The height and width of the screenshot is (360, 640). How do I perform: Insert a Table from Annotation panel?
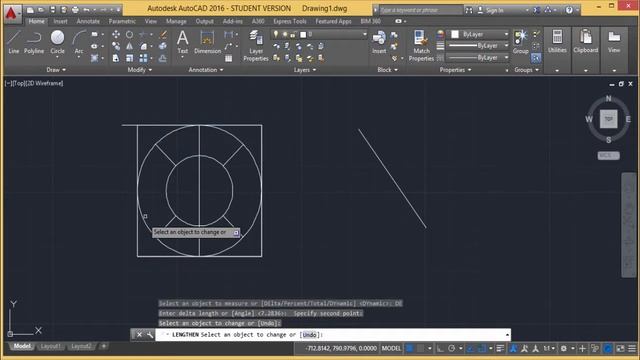click(x=229, y=58)
